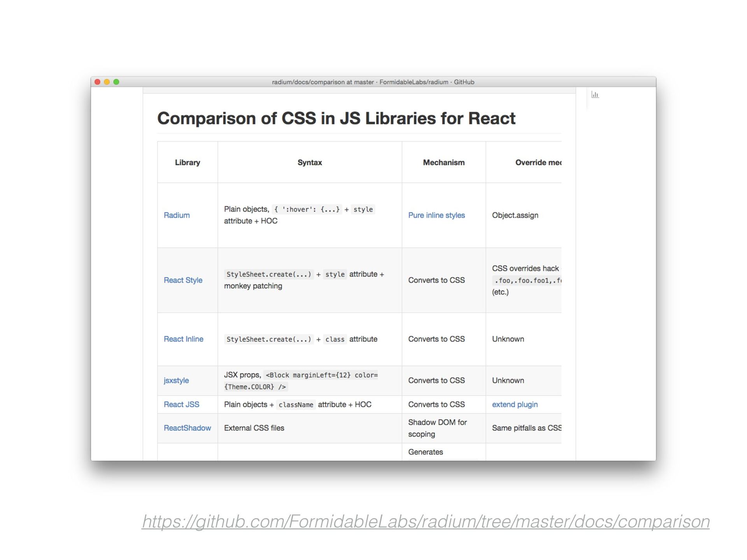Viewport: 747px width, 560px height.
Task: Click Unknown in the jsxstyle row
Action: pos(508,380)
